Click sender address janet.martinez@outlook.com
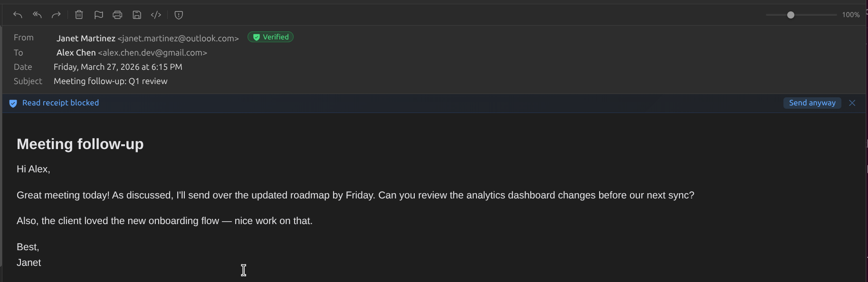 coord(178,38)
